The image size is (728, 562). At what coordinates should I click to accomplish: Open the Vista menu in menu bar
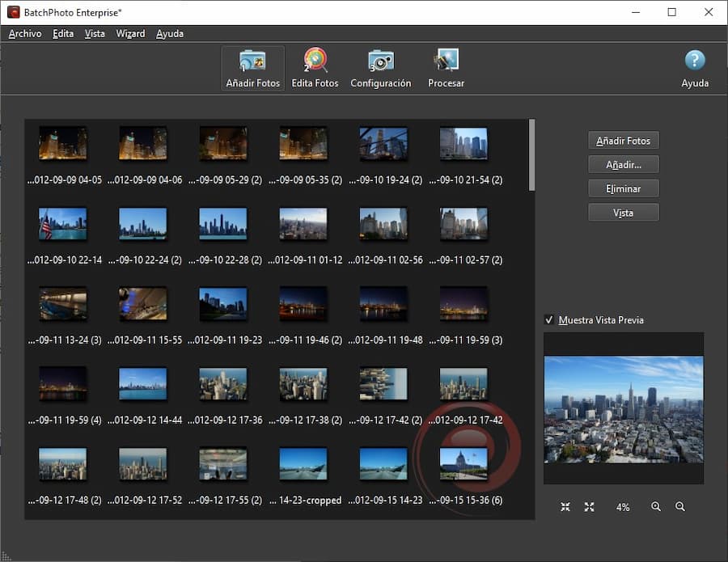95,33
